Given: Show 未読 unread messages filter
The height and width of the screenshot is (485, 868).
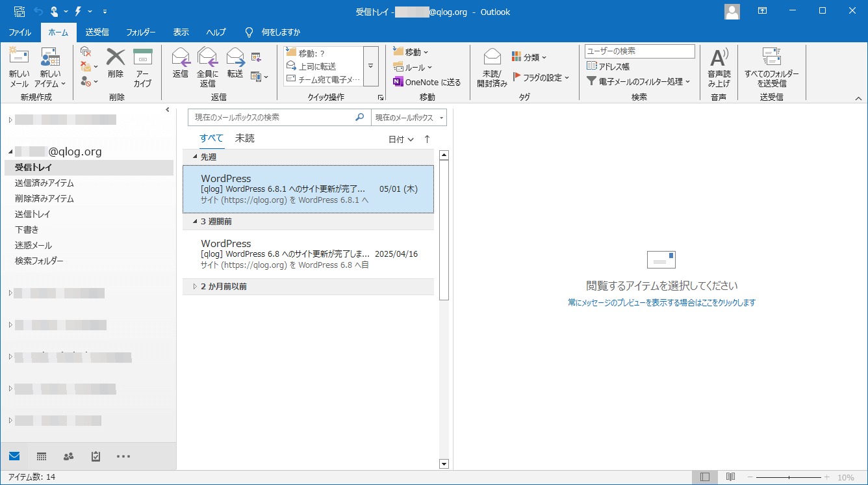Looking at the screenshot, I should 245,138.
